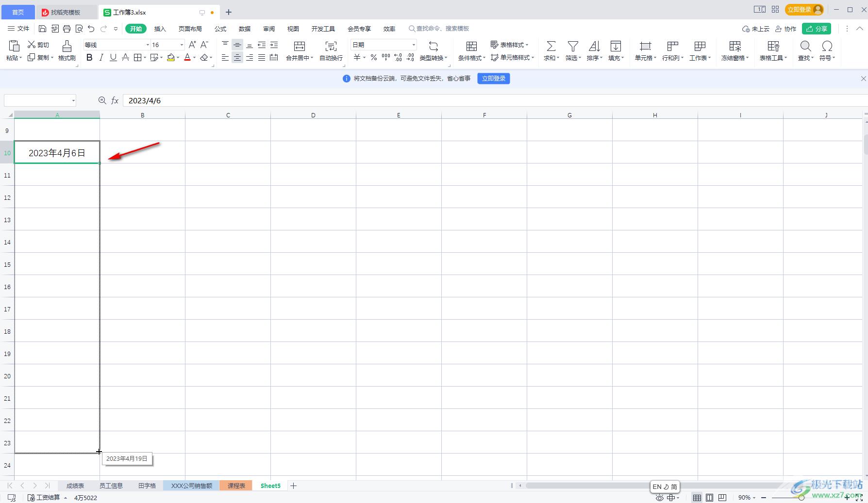Toggle left text alignment
Screen dimensions: 868x503
coord(225,57)
